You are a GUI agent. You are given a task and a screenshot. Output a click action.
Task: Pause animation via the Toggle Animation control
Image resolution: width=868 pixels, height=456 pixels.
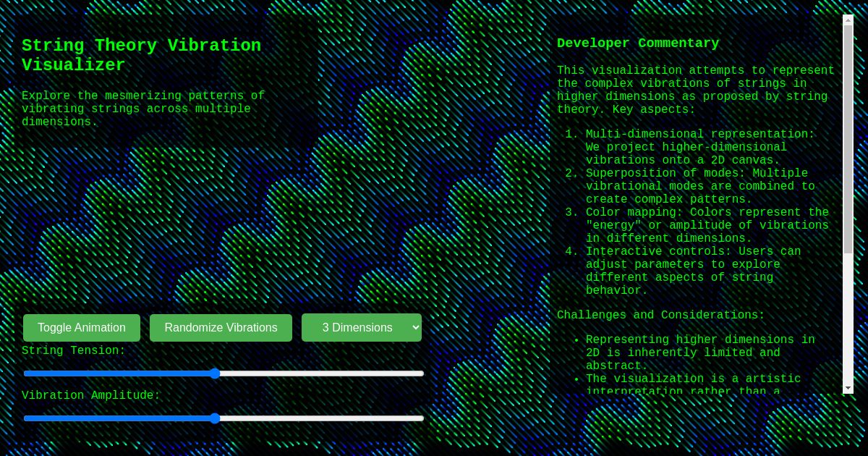pyautogui.click(x=81, y=328)
